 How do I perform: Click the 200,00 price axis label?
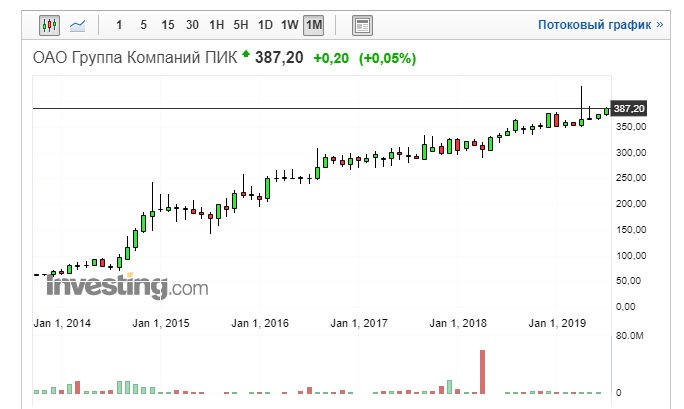(631, 204)
